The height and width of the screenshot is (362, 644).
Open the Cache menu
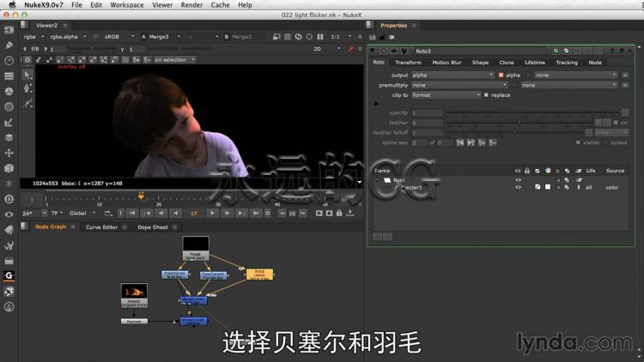220,5
